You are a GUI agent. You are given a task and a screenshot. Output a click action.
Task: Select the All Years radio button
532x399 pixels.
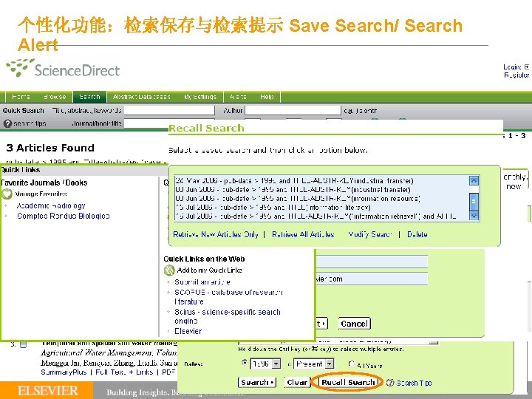tap(352, 364)
